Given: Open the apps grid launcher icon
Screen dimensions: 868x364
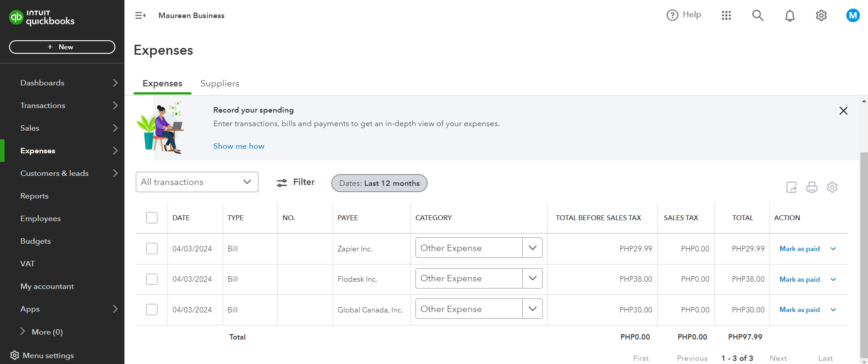Looking at the screenshot, I should tap(726, 15).
